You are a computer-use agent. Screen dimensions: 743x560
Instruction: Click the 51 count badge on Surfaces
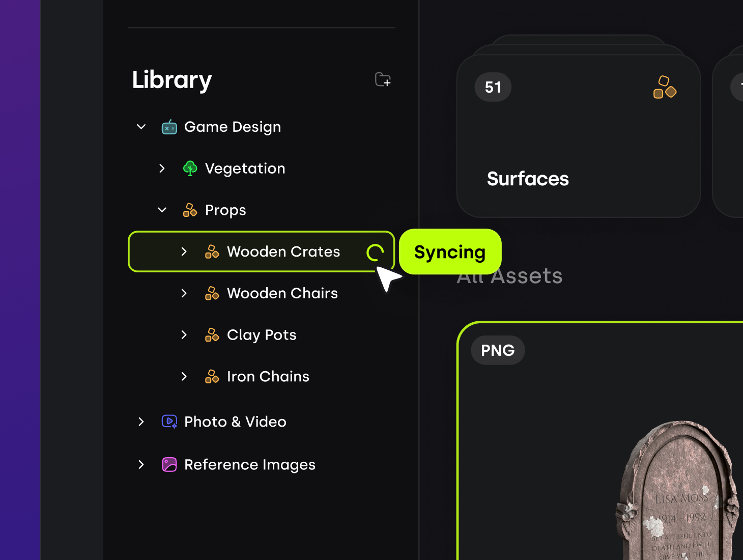pos(492,87)
